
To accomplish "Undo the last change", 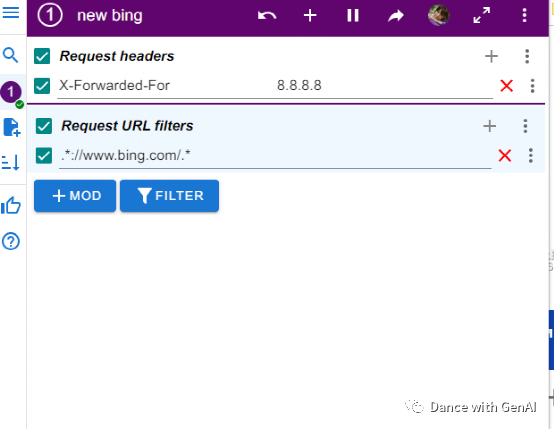I will click(267, 16).
